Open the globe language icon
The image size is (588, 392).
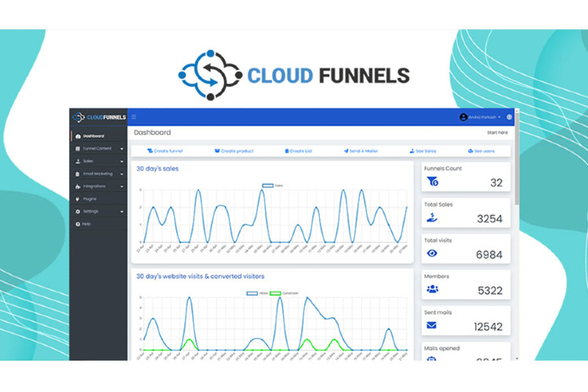(x=510, y=117)
